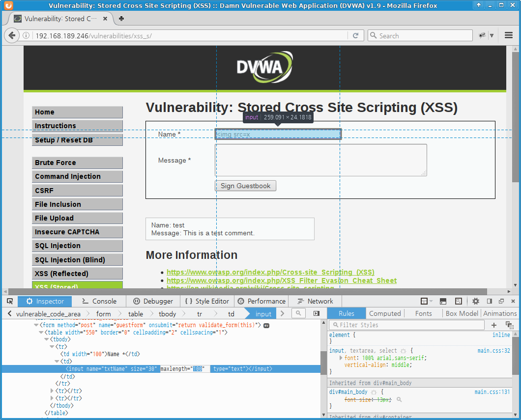Show devtools in a separate window
The width and height of the screenshot is (521, 420).
501,301
